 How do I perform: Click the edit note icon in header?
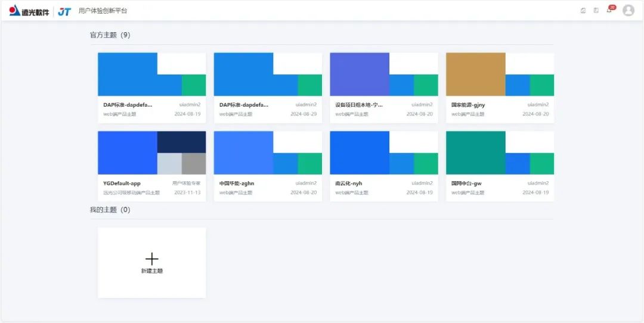click(x=583, y=10)
